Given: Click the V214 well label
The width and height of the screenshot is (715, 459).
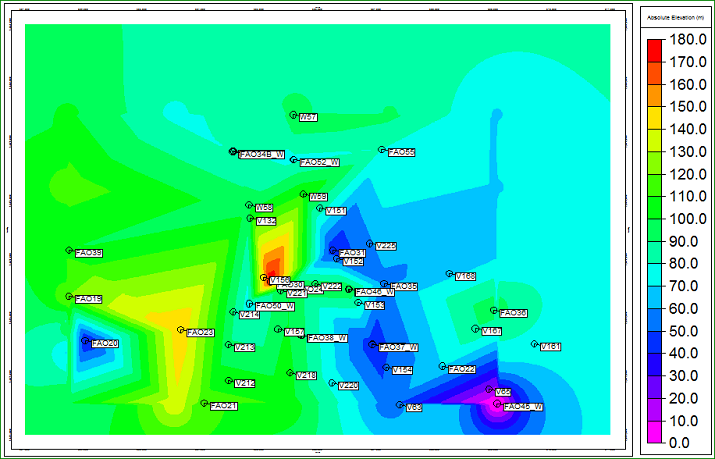Looking at the screenshot, I should pyautogui.click(x=249, y=315).
